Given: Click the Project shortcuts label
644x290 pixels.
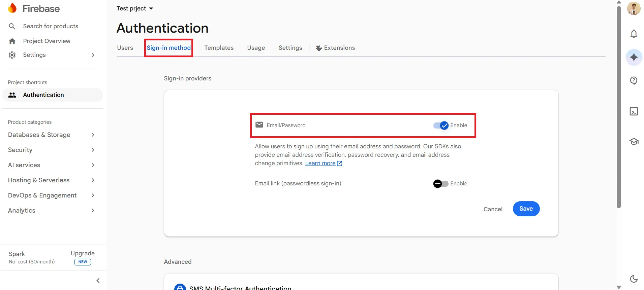Looking at the screenshot, I should (28, 82).
